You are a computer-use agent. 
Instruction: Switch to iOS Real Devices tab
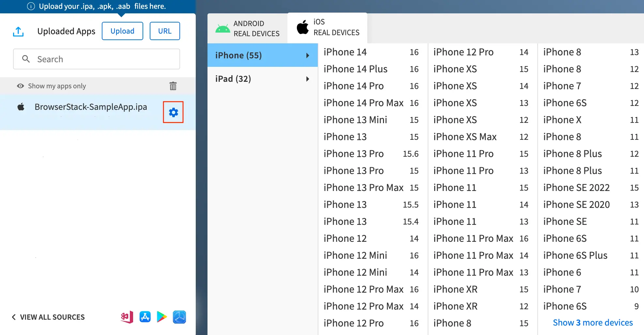tap(328, 28)
